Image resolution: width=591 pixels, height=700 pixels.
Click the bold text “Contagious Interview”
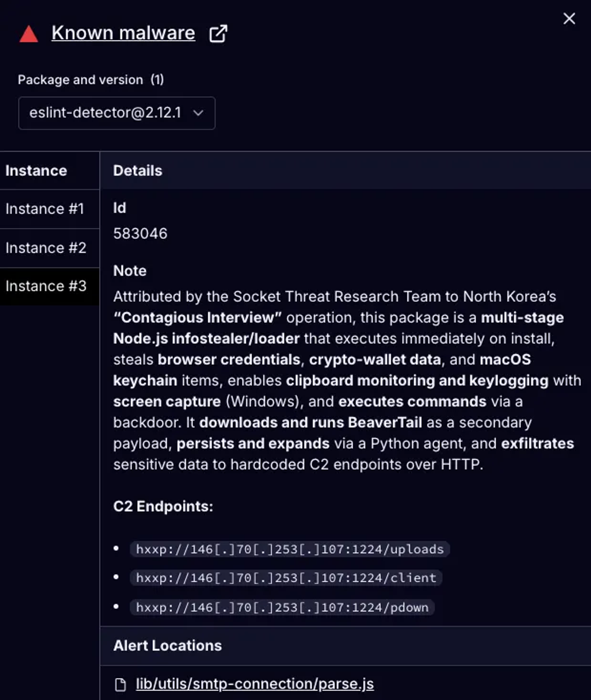point(198,318)
